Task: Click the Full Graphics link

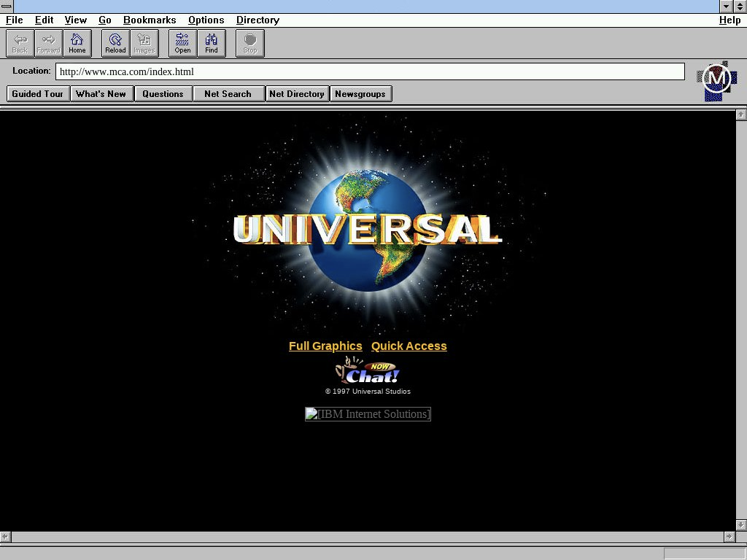Action: click(325, 346)
